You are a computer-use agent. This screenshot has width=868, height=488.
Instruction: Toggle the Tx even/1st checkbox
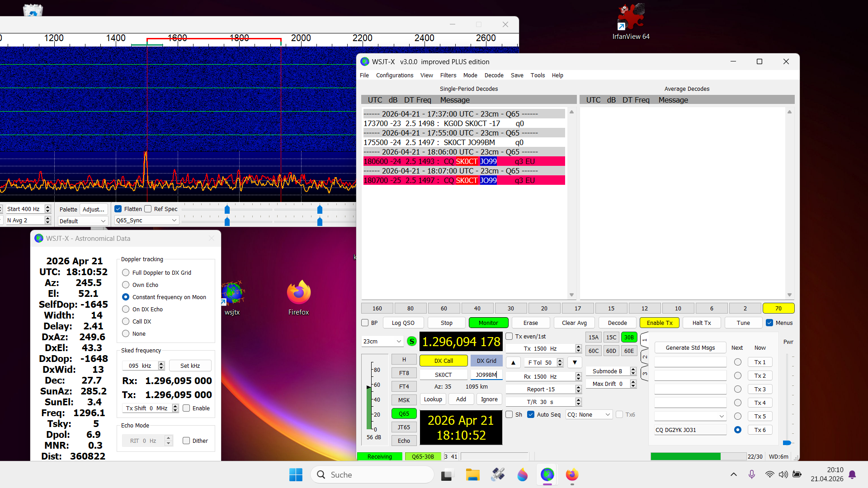(x=509, y=336)
